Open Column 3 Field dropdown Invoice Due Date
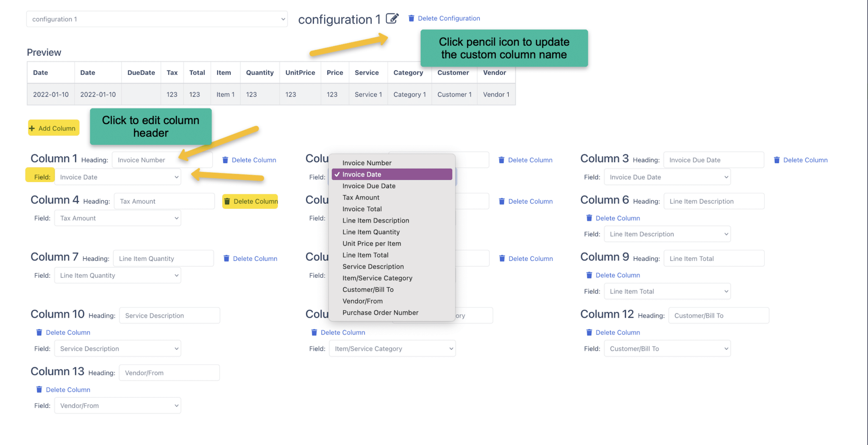 [667, 177]
